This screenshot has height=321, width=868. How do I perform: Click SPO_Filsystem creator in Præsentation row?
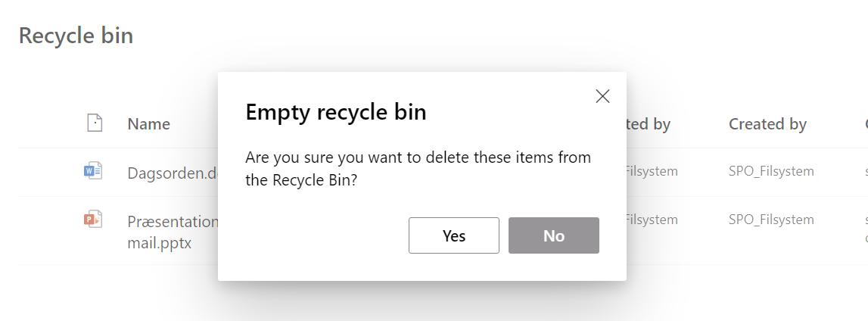click(771, 219)
